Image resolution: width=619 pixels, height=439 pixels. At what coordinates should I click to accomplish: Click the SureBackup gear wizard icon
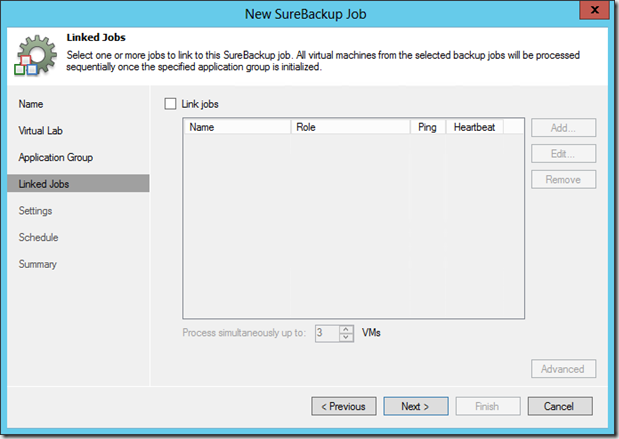click(x=36, y=55)
